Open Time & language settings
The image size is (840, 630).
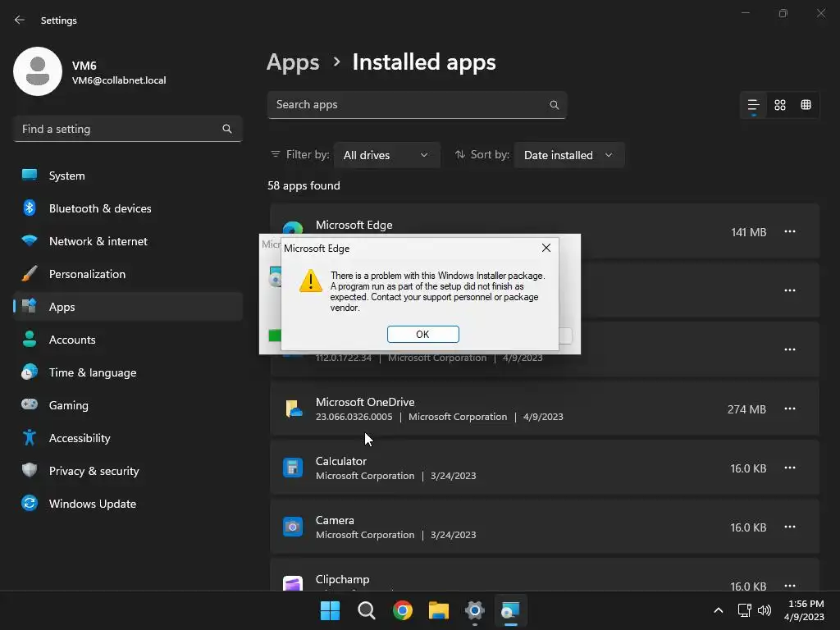point(127,372)
